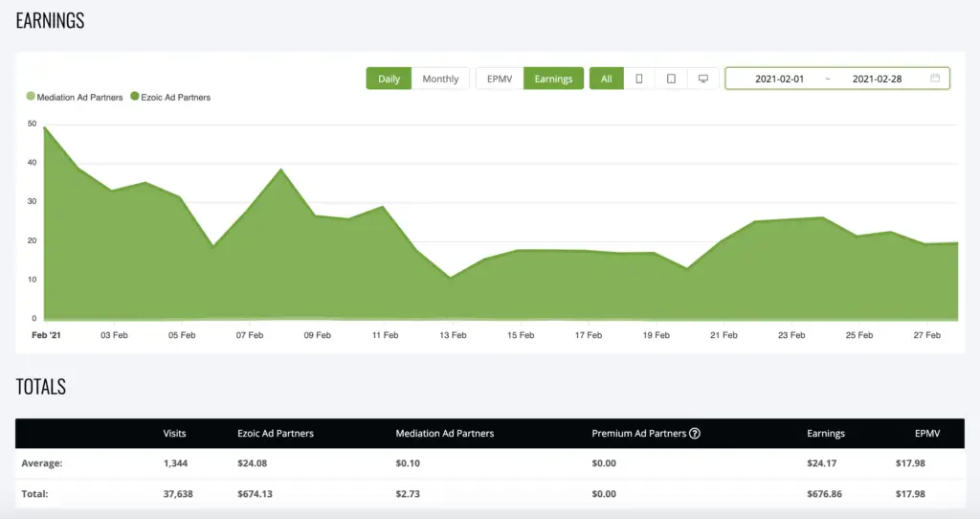Image resolution: width=980 pixels, height=519 pixels.
Task: Click the 07 Feb axis label
Action: coord(250,335)
